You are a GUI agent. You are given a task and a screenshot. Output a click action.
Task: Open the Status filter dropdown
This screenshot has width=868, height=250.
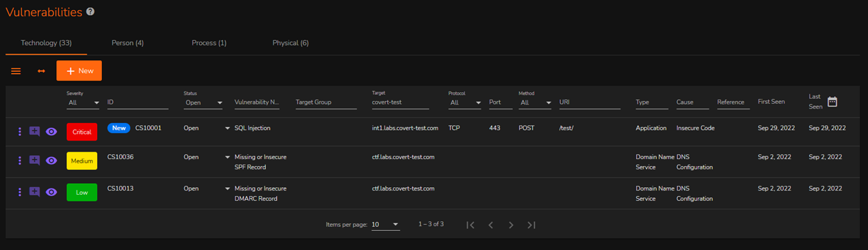coord(204,102)
